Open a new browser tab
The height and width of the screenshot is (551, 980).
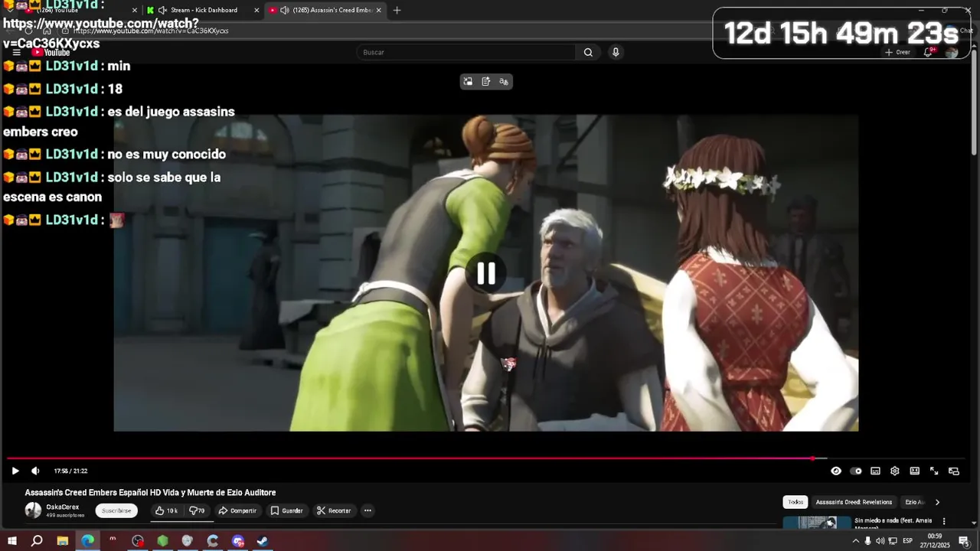[397, 10]
